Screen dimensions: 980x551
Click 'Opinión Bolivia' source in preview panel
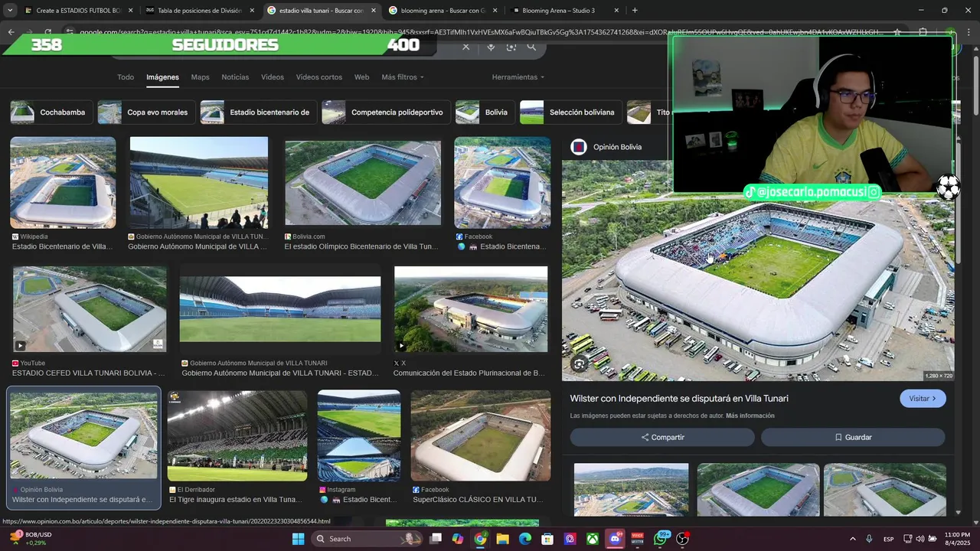pyautogui.click(x=617, y=147)
